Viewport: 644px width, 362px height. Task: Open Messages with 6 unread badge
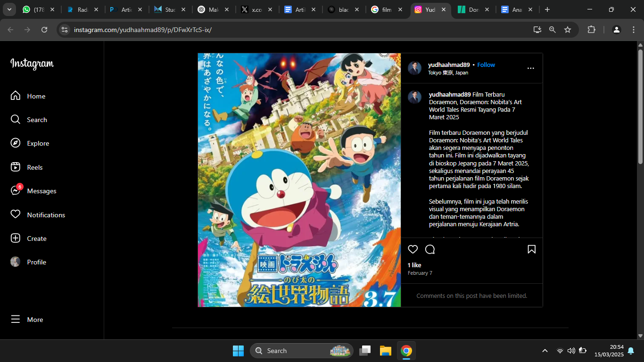point(33,191)
